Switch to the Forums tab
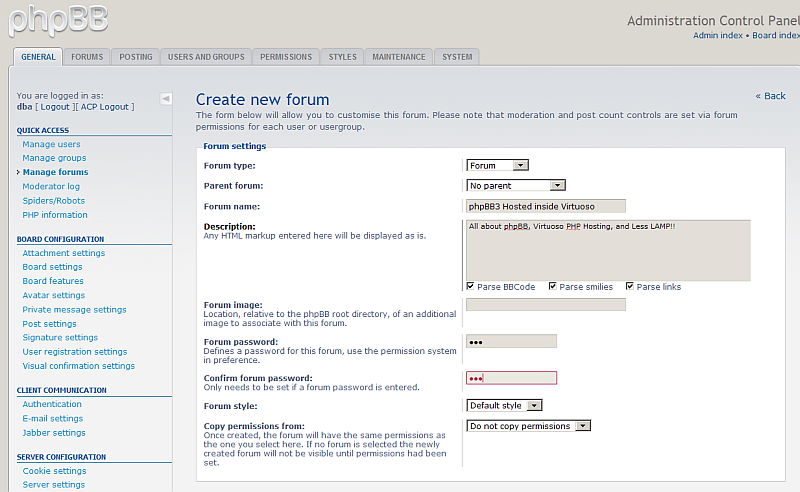The height and width of the screenshot is (492, 800). tap(87, 57)
